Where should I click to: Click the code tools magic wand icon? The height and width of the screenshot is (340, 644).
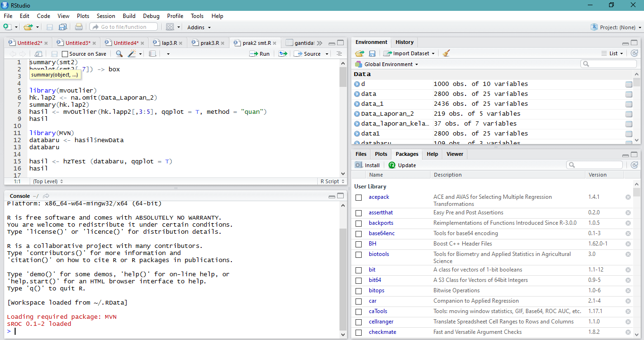pyautogui.click(x=132, y=54)
